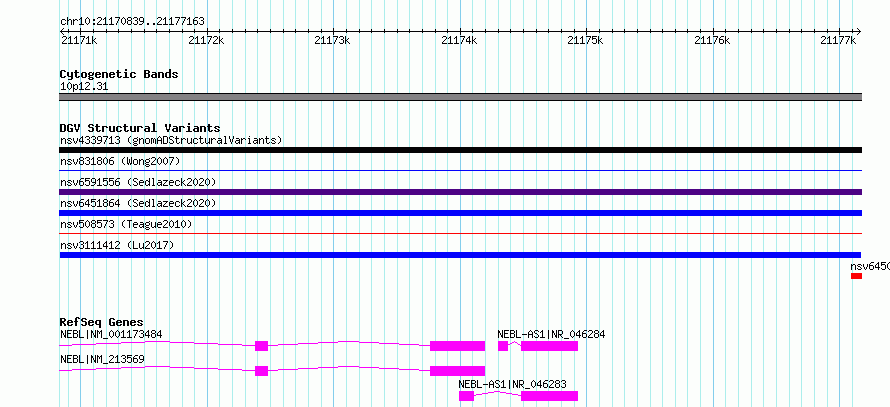Select the large second exon of NR_046284
Viewport: 890px width, 407px height.
tap(549, 346)
